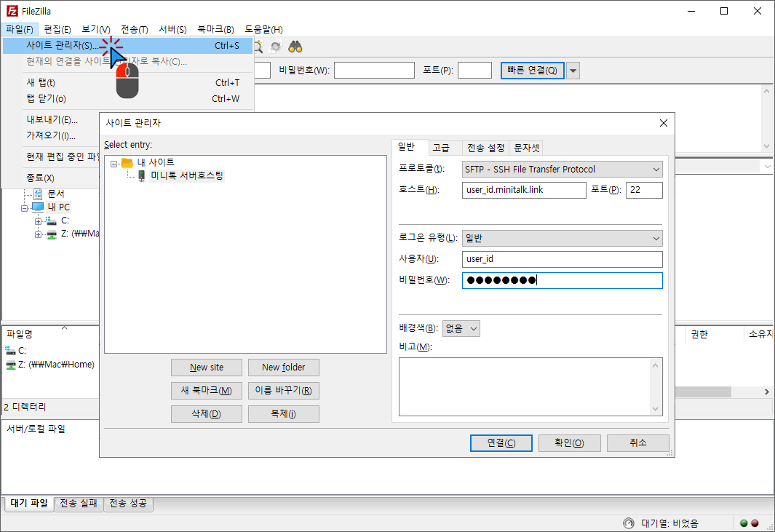The image size is (775, 532).
Task: Click the green activity LED in the status bar
Action: pyautogui.click(x=744, y=523)
